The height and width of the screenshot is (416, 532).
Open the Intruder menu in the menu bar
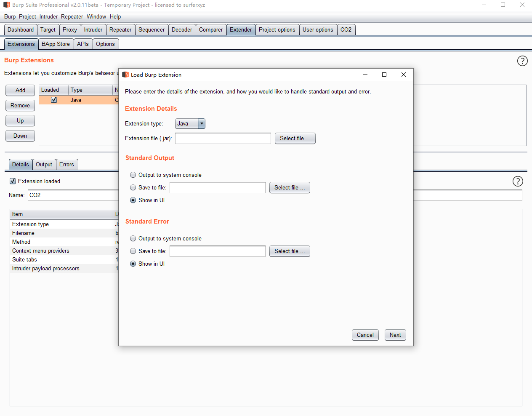tap(48, 17)
